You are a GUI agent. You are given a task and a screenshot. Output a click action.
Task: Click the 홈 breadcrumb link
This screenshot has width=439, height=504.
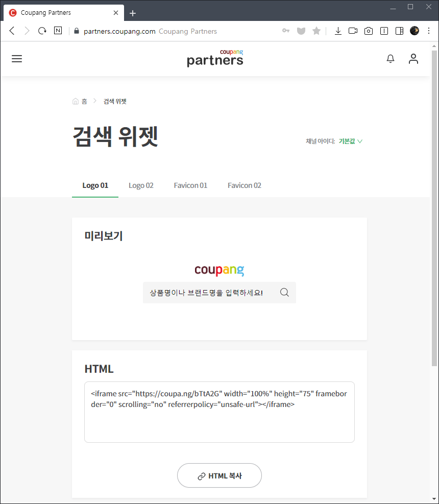[84, 101]
